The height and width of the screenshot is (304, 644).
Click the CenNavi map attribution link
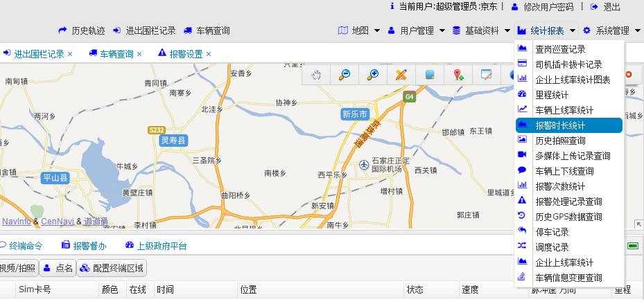[x=58, y=222]
